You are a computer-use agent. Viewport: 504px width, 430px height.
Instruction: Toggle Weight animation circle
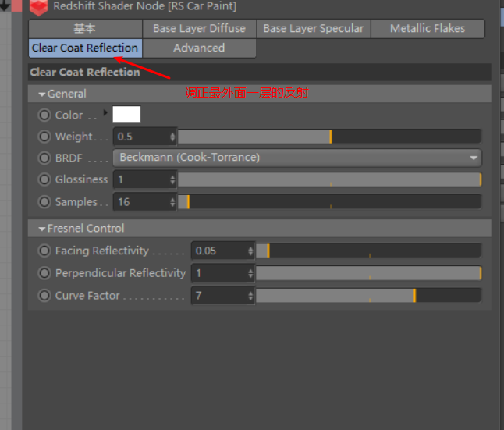44,137
